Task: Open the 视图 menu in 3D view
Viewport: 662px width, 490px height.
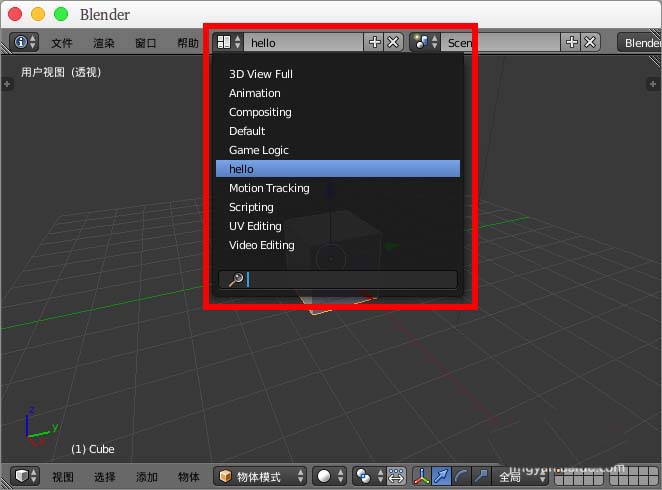Action: (63, 477)
